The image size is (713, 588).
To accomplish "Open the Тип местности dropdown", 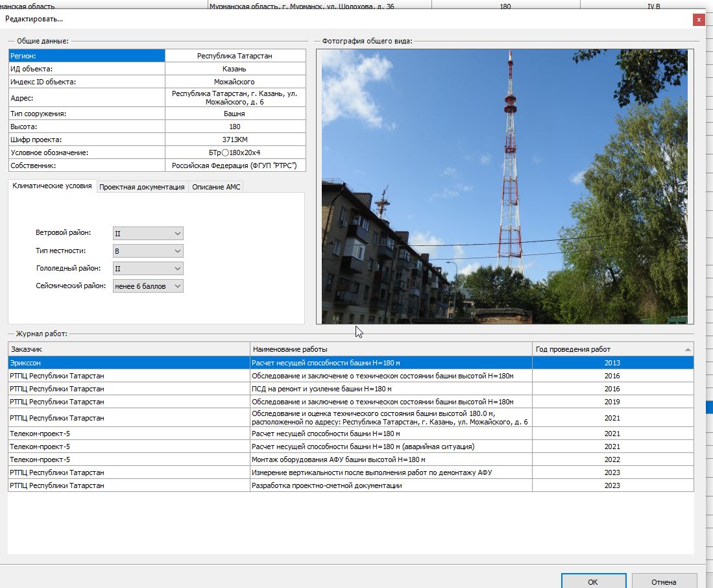I will point(148,251).
